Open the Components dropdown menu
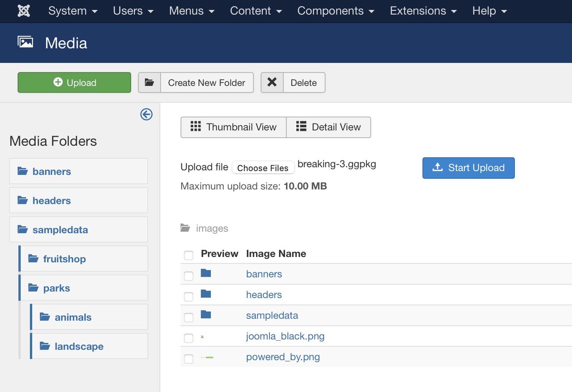This screenshot has width=572, height=392. [336, 11]
